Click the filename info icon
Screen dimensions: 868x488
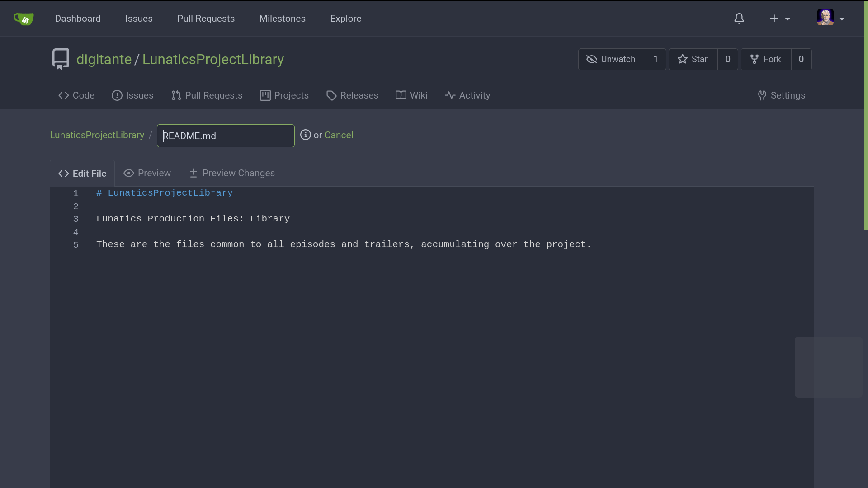pos(306,135)
